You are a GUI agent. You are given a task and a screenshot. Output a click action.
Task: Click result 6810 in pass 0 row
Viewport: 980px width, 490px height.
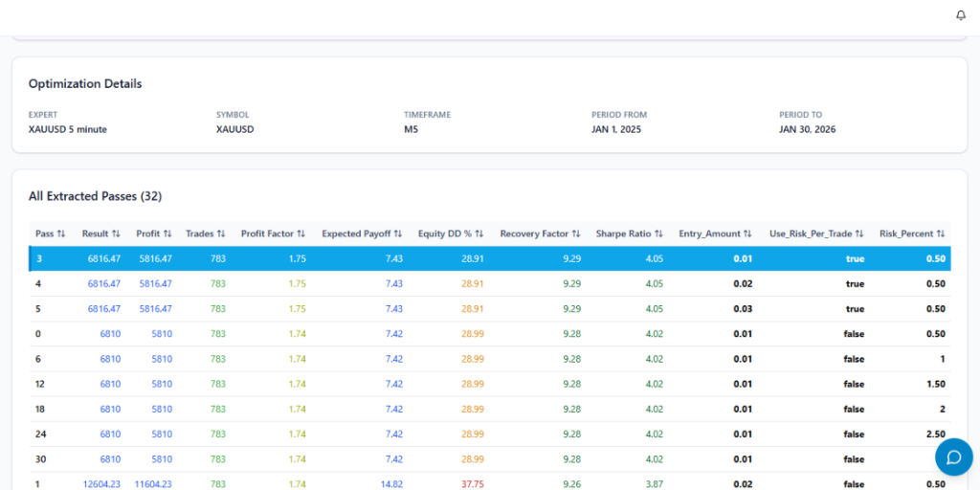click(110, 334)
